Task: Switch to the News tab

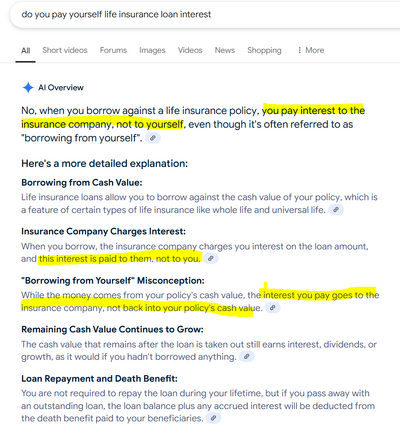Action: [225, 50]
